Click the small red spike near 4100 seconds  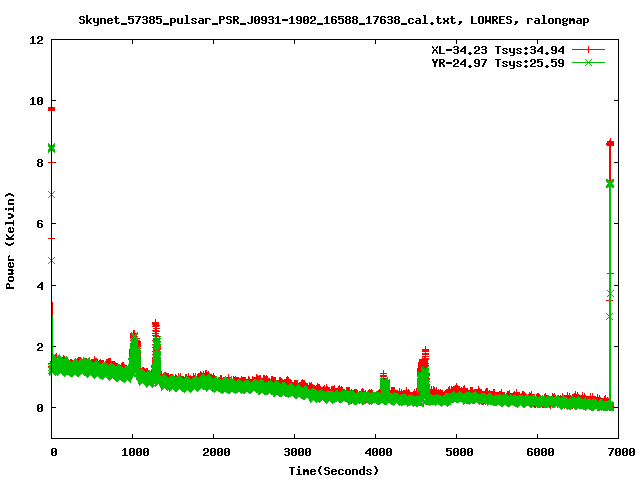click(x=383, y=374)
